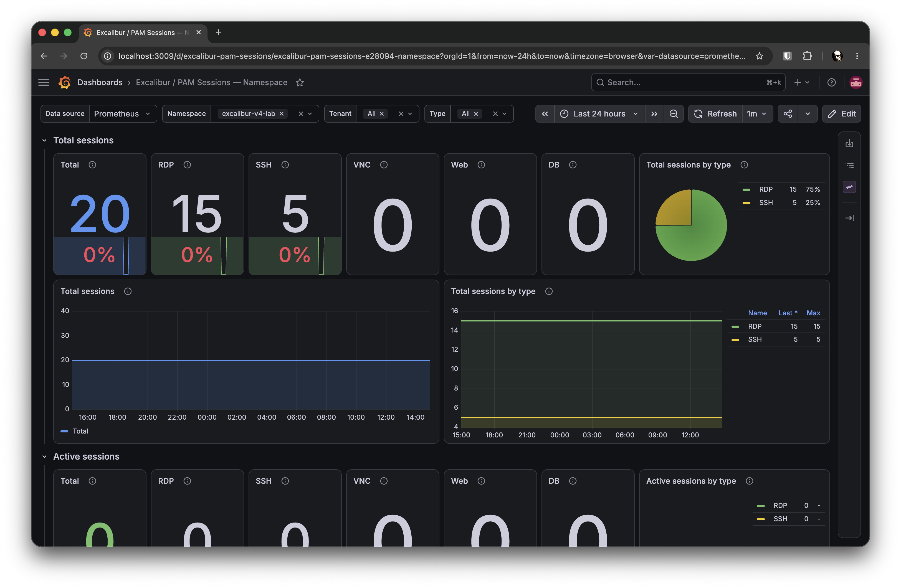
Task: Click the Excalibur / PAM Sessions breadcrumb
Action: tap(212, 82)
